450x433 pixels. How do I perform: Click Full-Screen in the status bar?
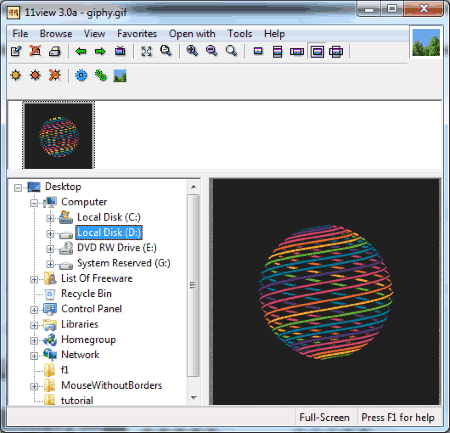[324, 417]
